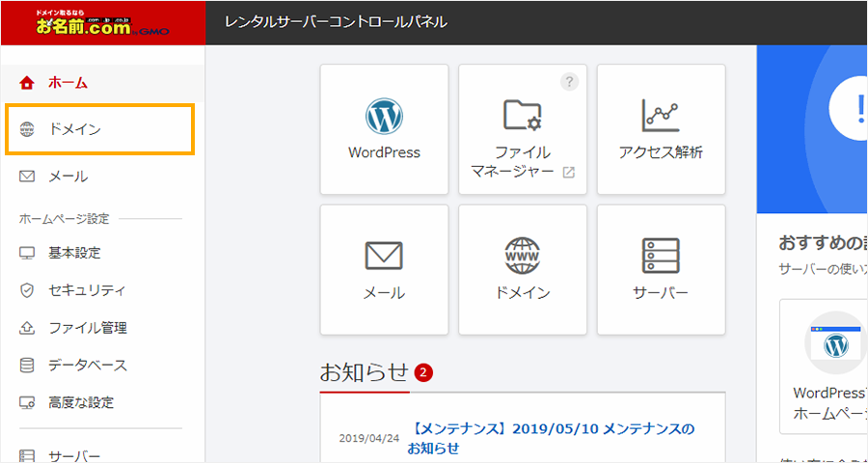
Task: Open ドメイン in the sidebar menu
Action: click(x=100, y=130)
